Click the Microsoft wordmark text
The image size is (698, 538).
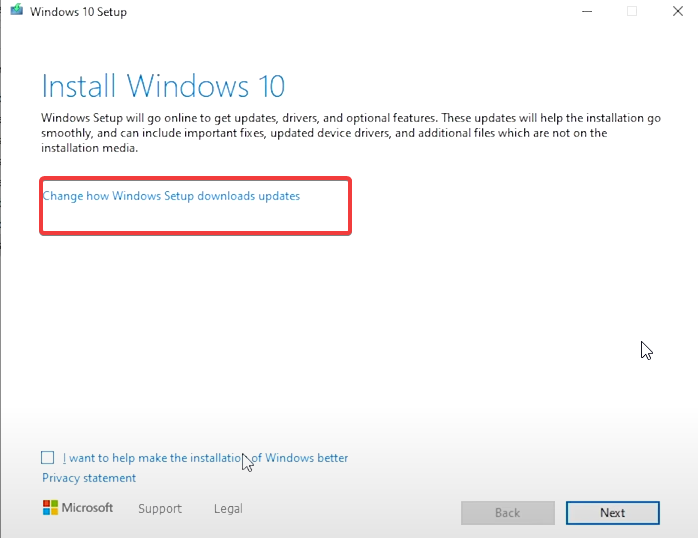(x=88, y=508)
